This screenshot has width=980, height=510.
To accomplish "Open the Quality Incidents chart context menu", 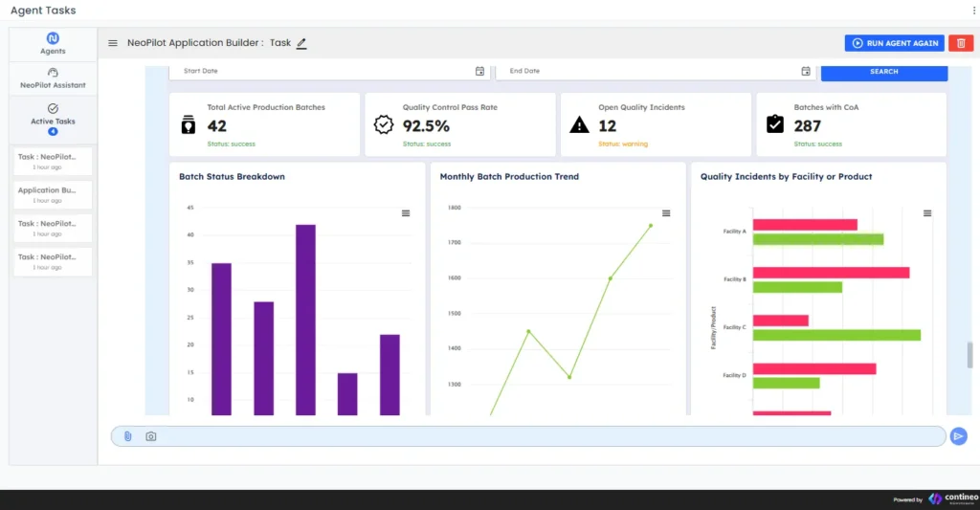I will tap(927, 213).
